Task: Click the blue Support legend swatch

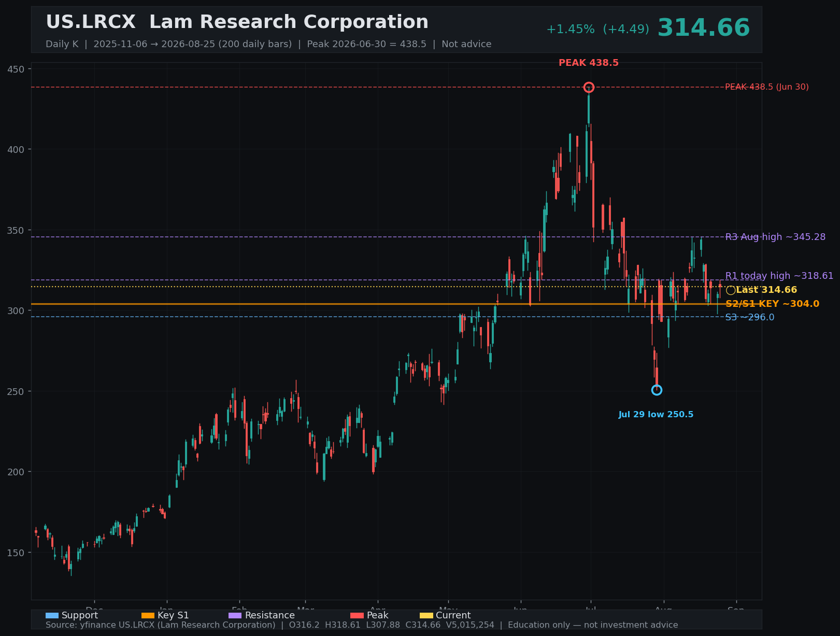Action: tap(52, 615)
